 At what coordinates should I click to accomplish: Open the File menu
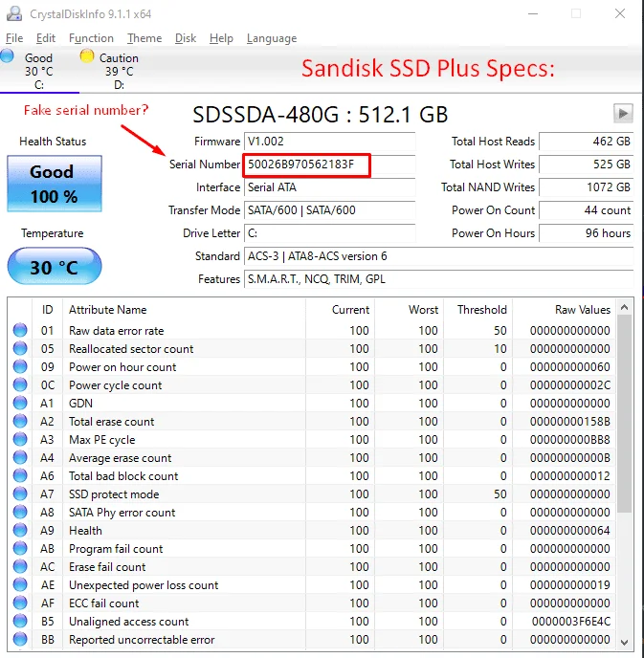click(14, 38)
